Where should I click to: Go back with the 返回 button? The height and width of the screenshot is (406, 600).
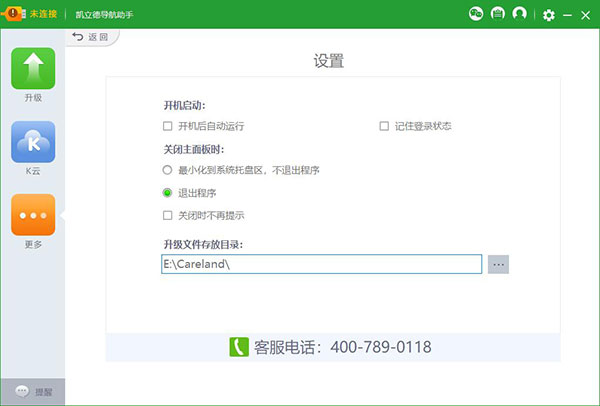91,37
